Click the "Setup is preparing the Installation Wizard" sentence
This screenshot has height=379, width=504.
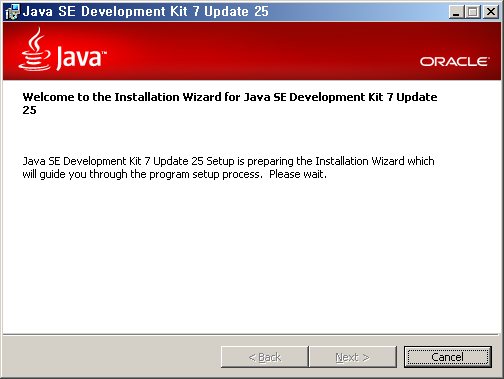[x=228, y=168]
